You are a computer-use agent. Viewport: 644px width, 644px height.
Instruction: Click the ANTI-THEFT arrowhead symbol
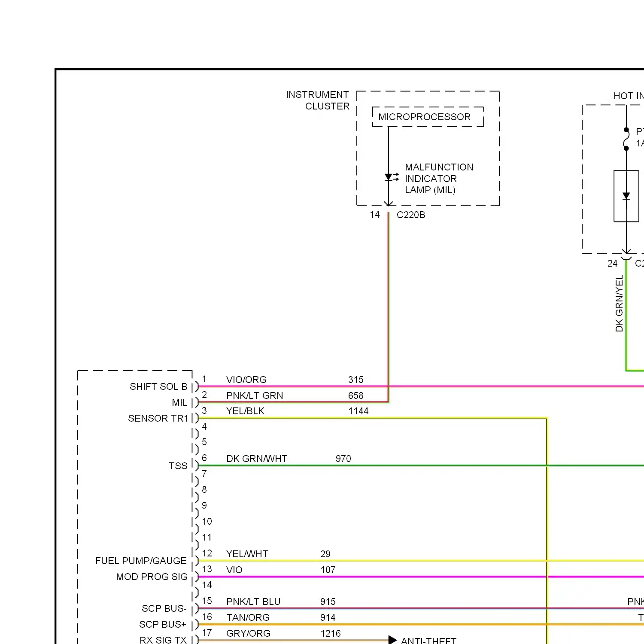click(x=392, y=640)
